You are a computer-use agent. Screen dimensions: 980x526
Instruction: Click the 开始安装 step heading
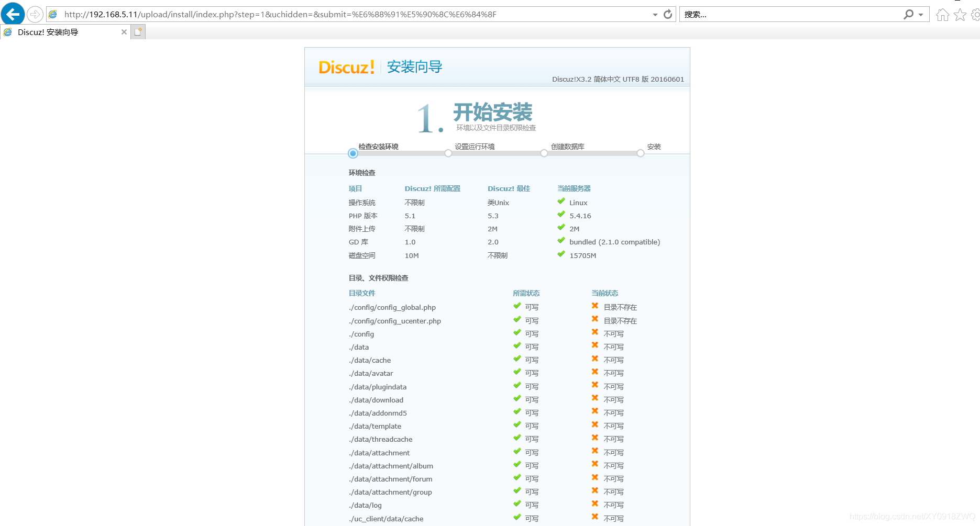[493, 112]
